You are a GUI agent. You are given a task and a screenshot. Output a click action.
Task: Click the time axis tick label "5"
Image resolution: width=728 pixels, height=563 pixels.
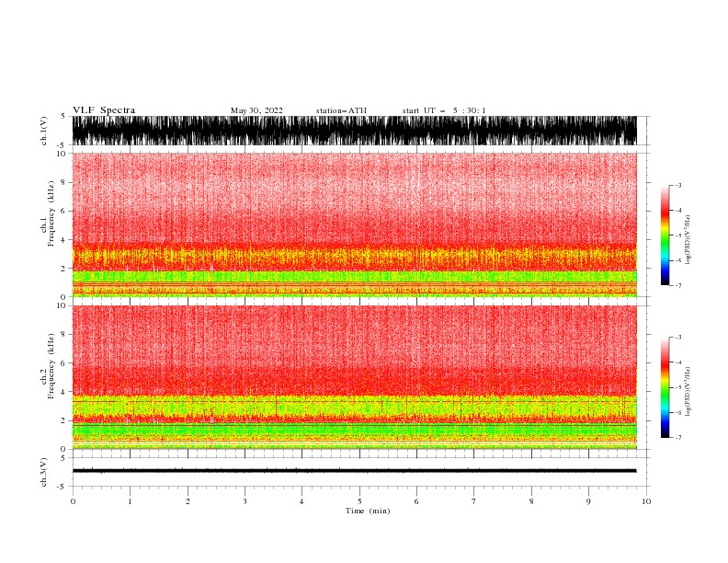pyautogui.click(x=359, y=501)
